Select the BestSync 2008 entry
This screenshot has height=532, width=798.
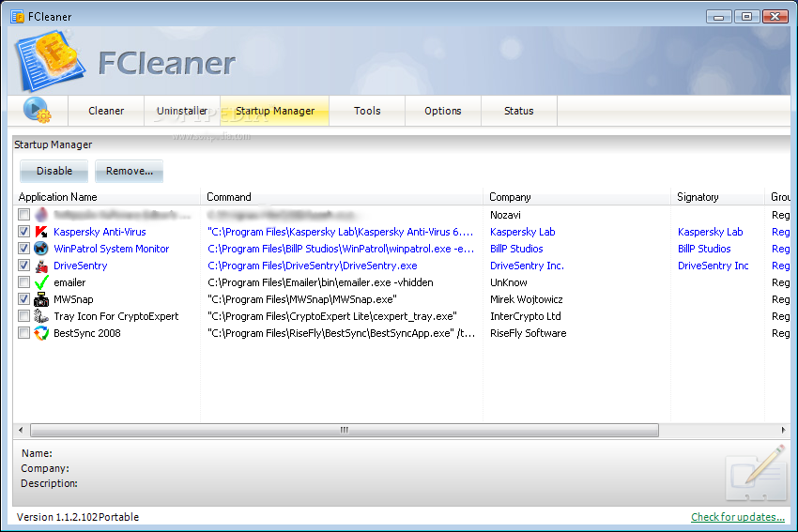pyautogui.click(x=87, y=333)
